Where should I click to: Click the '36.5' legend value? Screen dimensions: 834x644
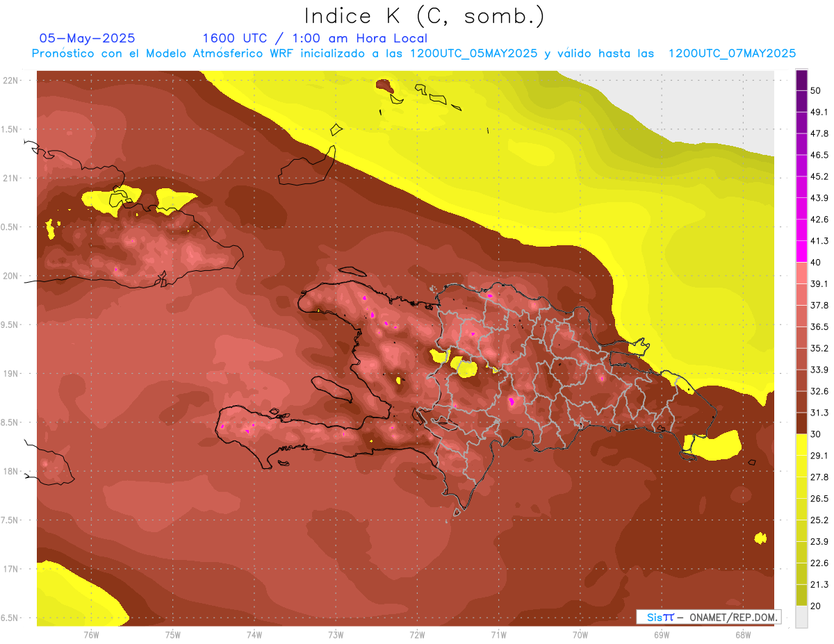click(819, 327)
